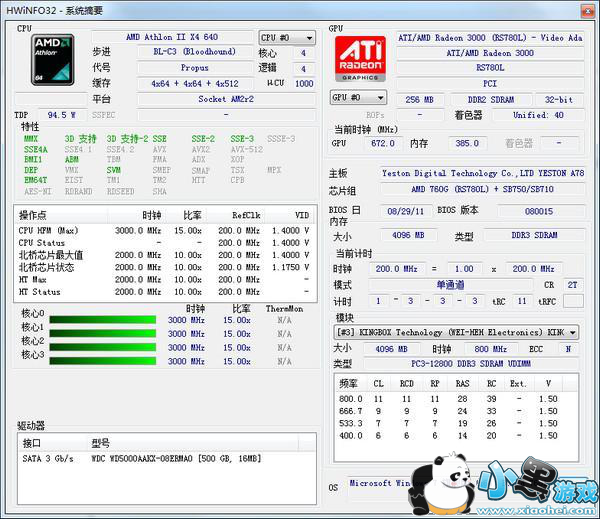This screenshot has width=600, height=519.
Task: Click the µCU 1000 value
Action: [x=304, y=83]
